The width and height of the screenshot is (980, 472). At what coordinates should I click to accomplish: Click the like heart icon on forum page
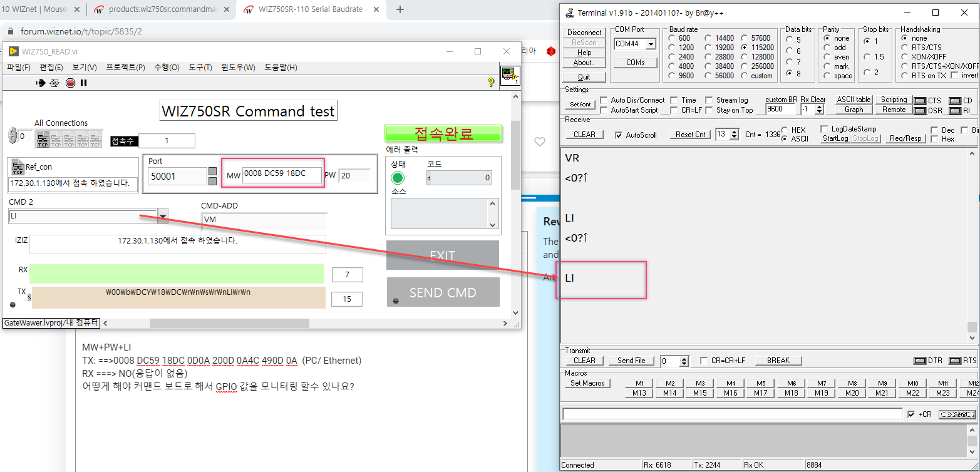[540, 142]
